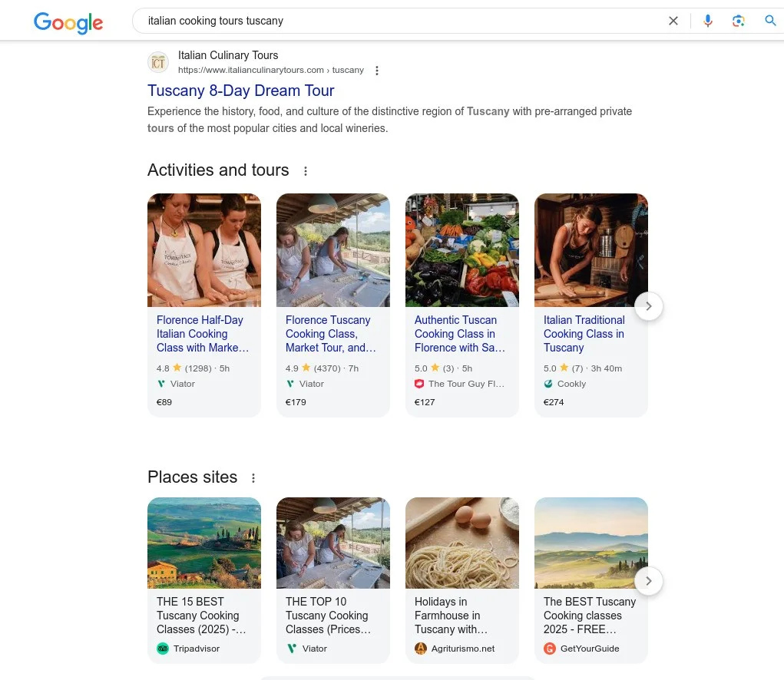The height and width of the screenshot is (680, 784).
Task: Click inside the Google search input field
Action: pos(399,21)
